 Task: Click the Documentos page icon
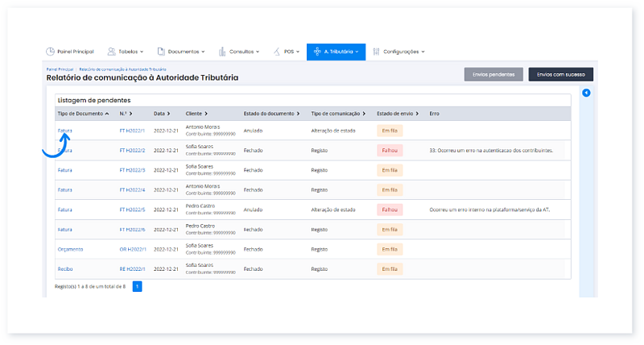[161, 52]
